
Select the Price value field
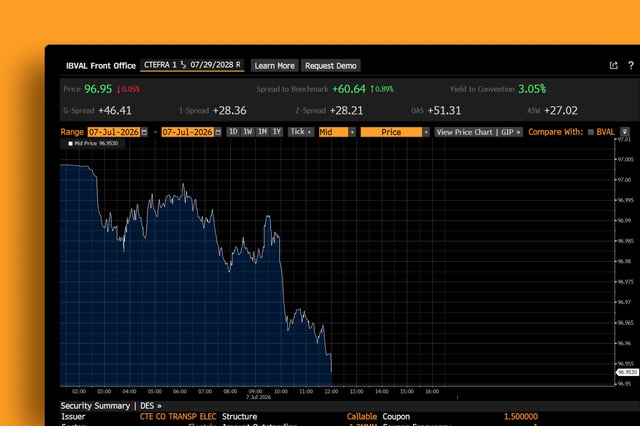[x=391, y=132]
